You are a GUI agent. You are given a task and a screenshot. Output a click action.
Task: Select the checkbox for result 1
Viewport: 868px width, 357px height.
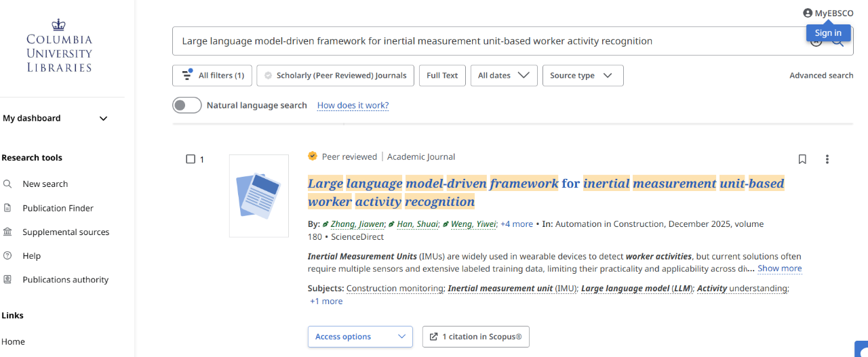[191, 159]
